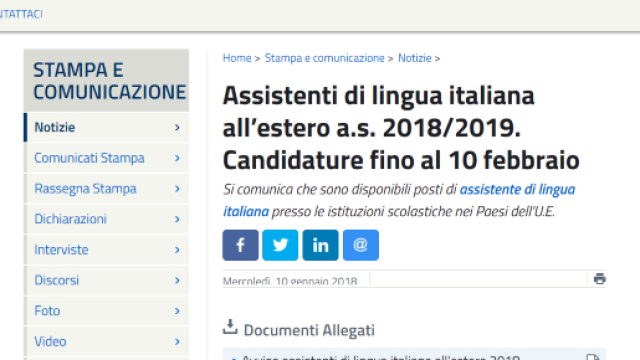Viewport: 640px width, 360px height.
Task: Open Comunicati Stampa in sidebar
Action: coord(107,158)
